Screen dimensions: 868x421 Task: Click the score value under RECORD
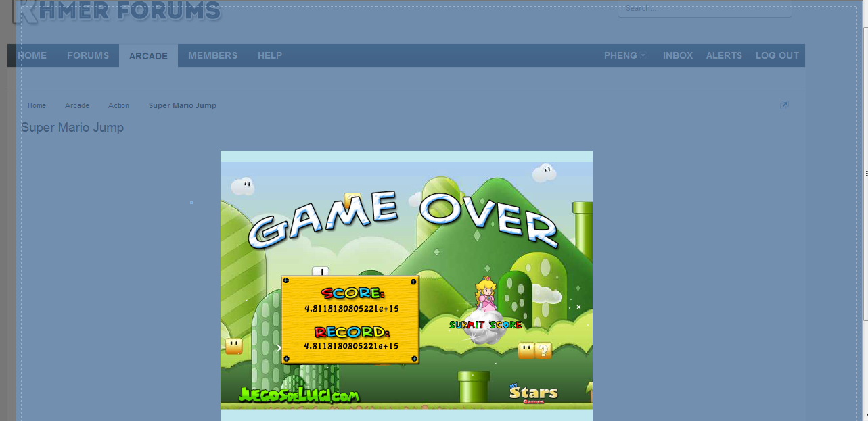point(351,346)
